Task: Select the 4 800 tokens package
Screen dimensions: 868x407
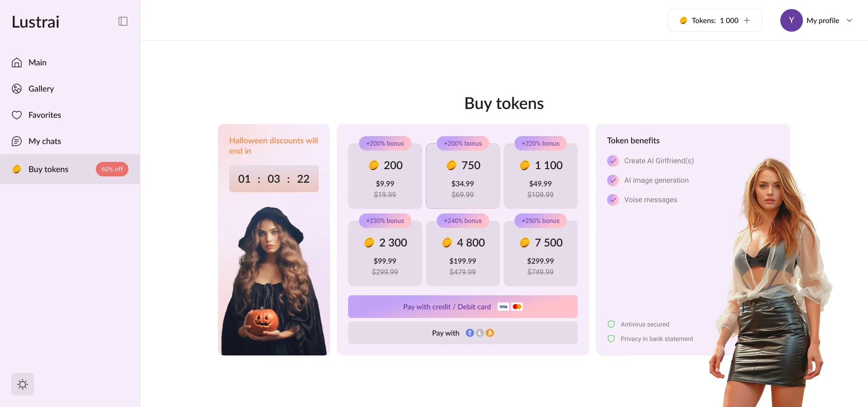Action: pyautogui.click(x=462, y=252)
